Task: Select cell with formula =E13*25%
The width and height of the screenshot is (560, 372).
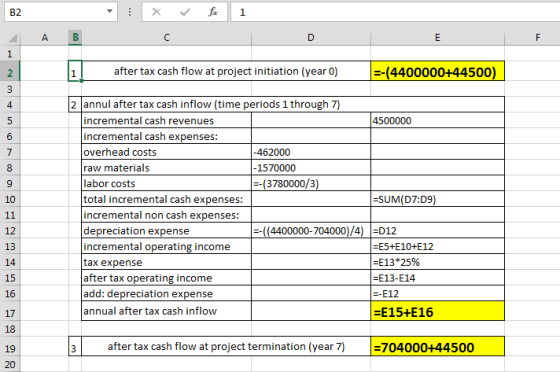Action: tap(438, 262)
